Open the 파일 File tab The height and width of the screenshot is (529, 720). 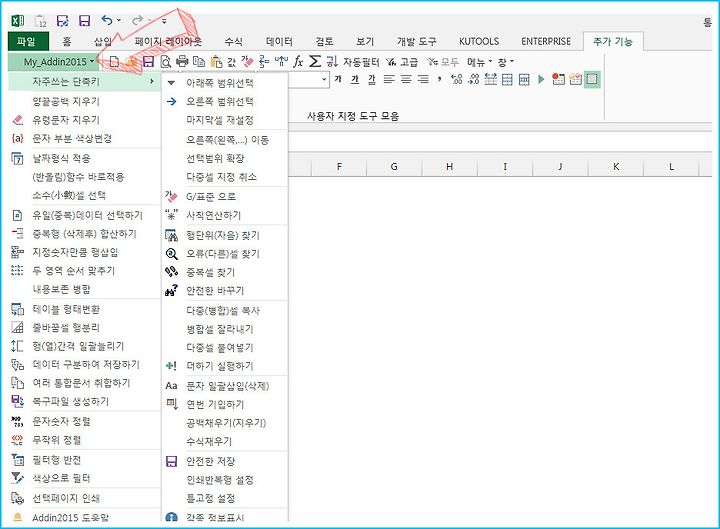click(26, 41)
